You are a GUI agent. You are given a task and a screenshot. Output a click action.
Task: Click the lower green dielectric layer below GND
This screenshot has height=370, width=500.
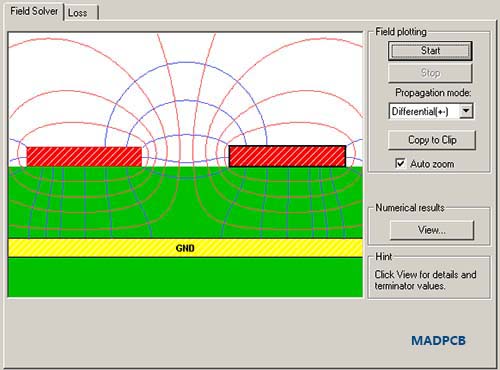pos(185,277)
